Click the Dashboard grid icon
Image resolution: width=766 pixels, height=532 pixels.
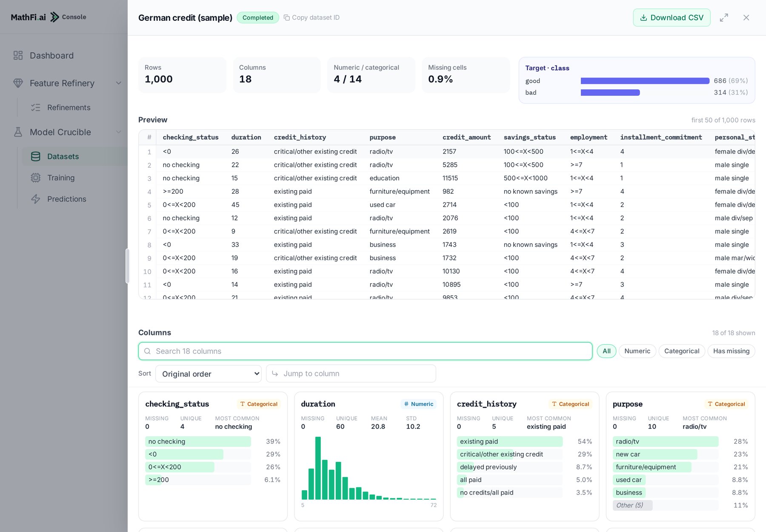[18, 55]
